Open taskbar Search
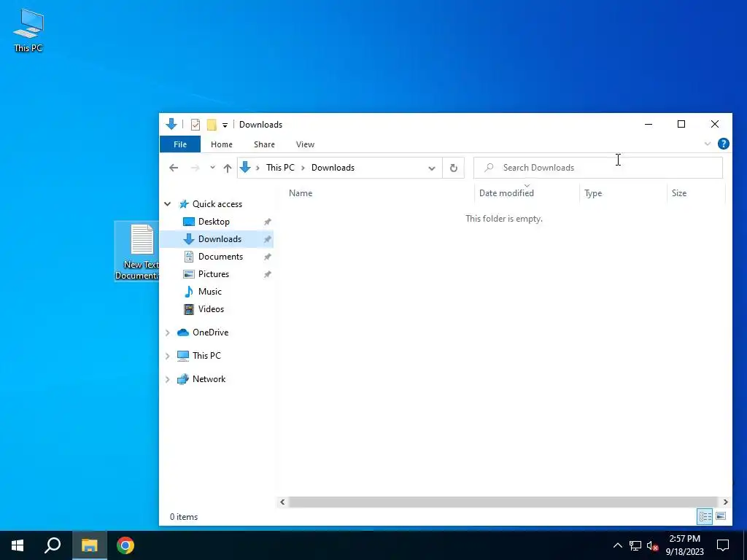Screen dimensions: 747x560 click(53, 545)
